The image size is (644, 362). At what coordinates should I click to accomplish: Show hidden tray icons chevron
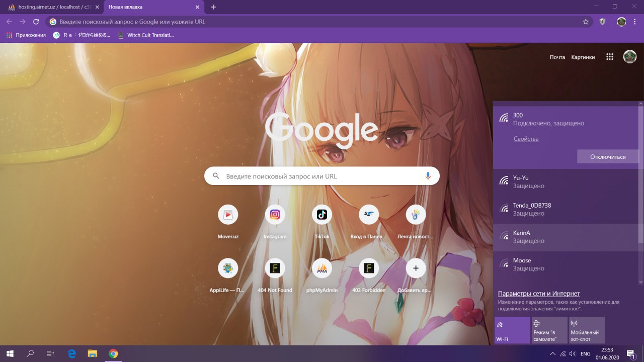[553, 353]
